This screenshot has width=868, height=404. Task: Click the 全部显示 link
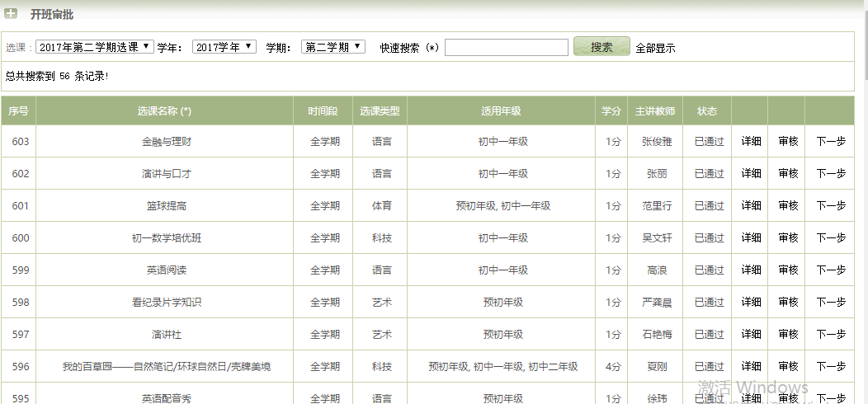point(655,48)
